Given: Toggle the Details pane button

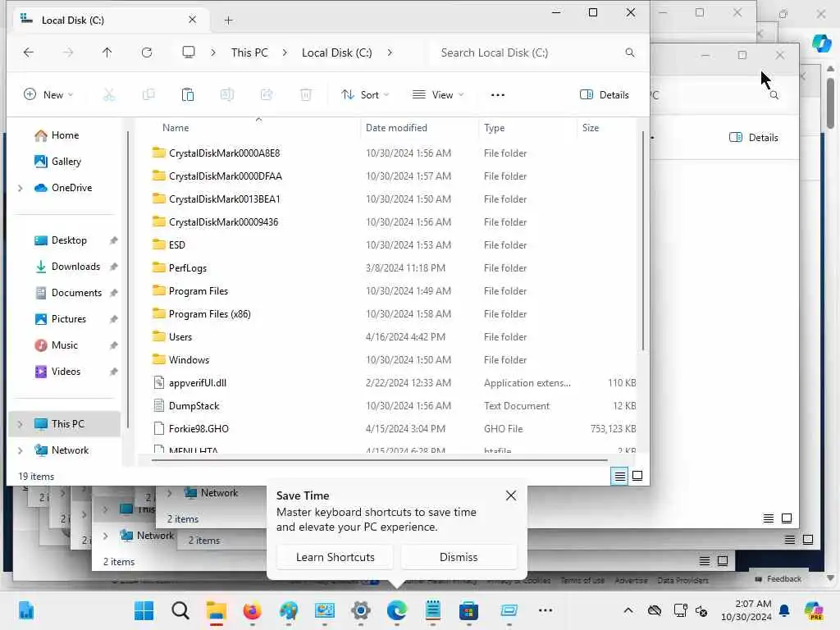Looking at the screenshot, I should [x=605, y=95].
